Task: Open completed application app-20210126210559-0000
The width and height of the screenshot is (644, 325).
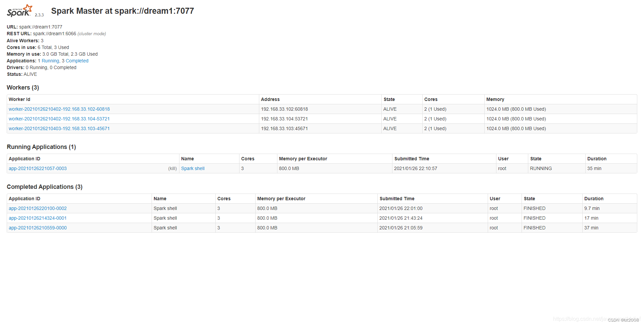Action: point(38,228)
